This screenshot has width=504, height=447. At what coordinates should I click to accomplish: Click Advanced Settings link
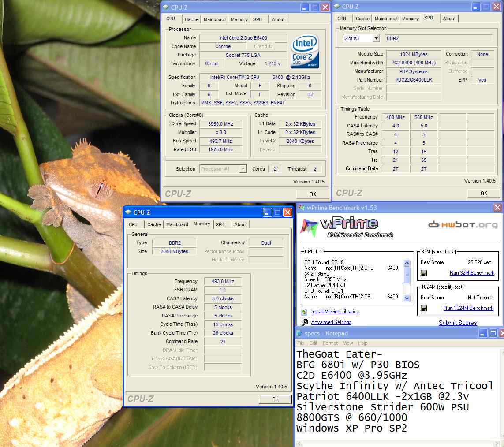[x=331, y=322]
